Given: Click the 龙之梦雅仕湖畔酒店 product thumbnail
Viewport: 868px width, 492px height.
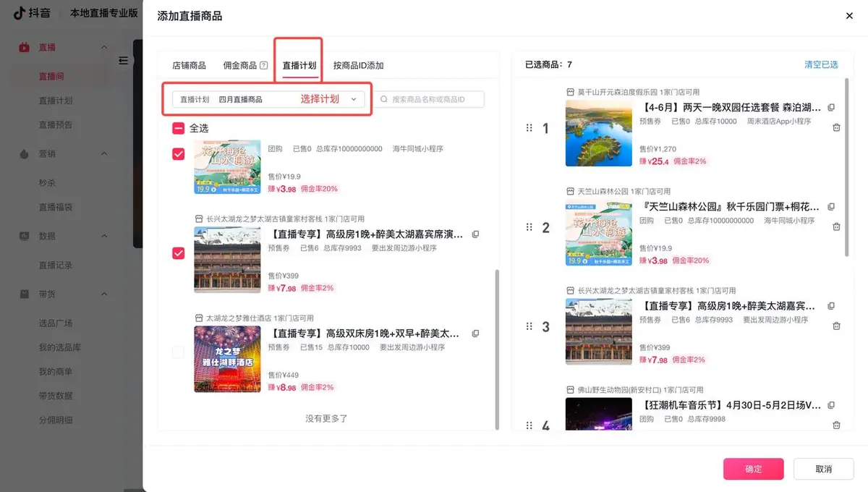Looking at the screenshot, I should (227, 359).
